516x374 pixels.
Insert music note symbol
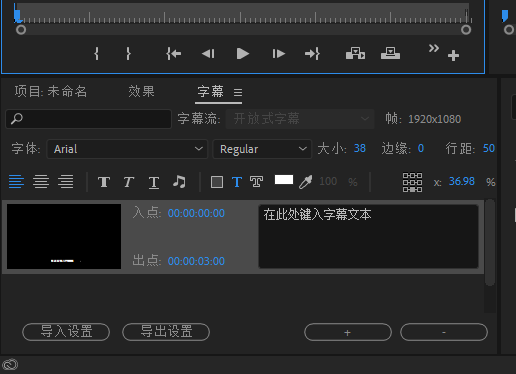click(179, 182)
